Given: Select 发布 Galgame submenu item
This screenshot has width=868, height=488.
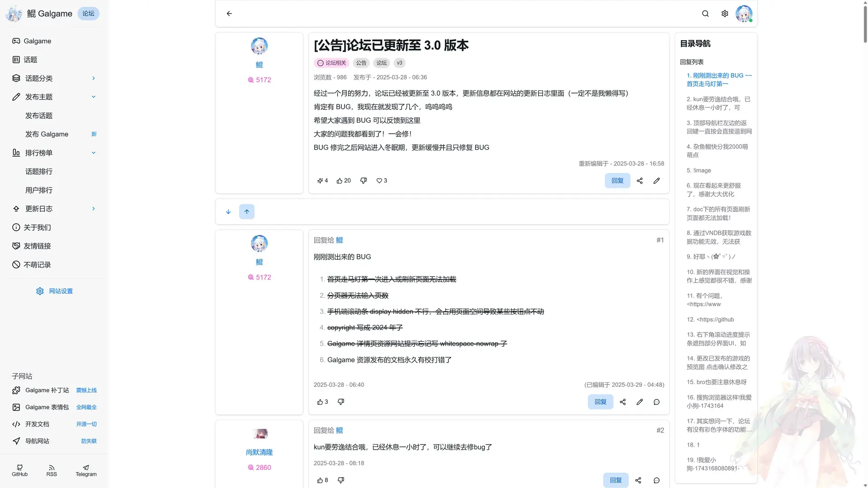Looking at the screenshot, I should [x=54, y=134].
